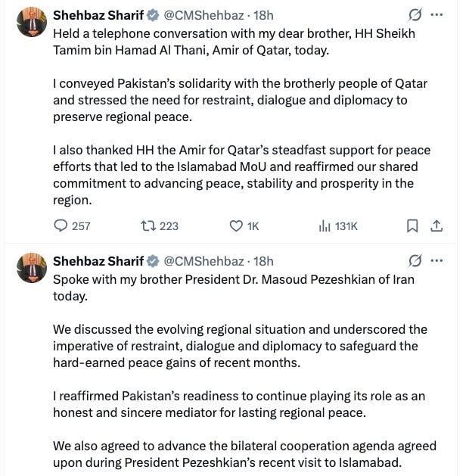Open @CMShehbaz handle on first tweet
The width and height of the screenshot is (469, 476).
[203, 15]
